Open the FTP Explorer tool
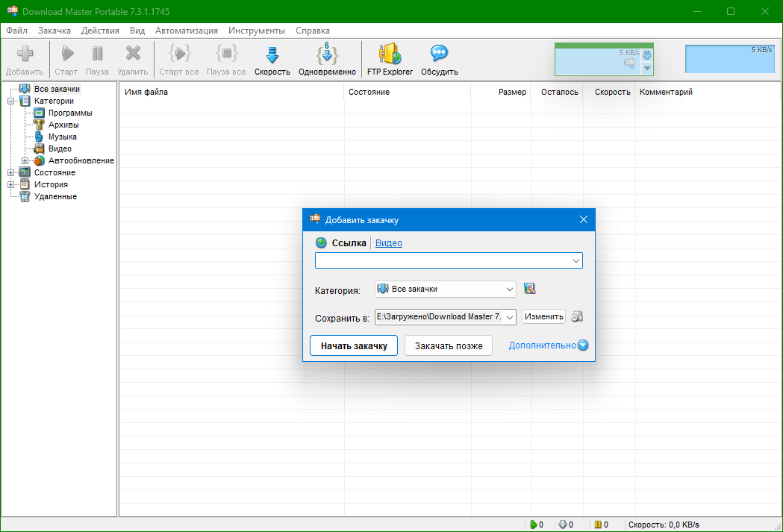Screen dimensions: 783x532 pyautogui.click(x=390, y=55)
